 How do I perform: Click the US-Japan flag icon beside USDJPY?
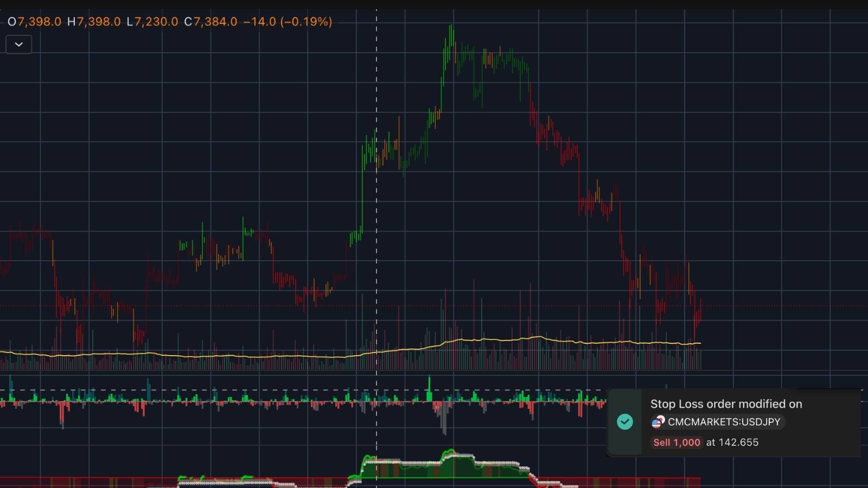point(659,422)
